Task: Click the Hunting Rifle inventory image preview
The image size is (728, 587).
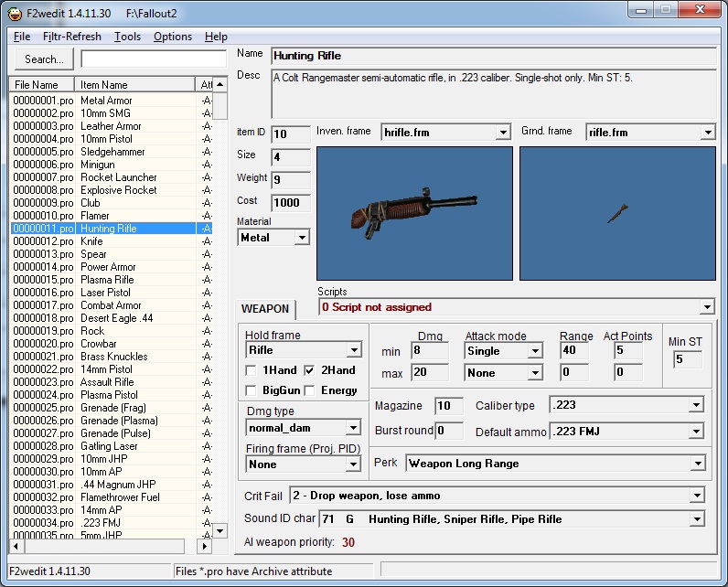Action: [414, 213]
